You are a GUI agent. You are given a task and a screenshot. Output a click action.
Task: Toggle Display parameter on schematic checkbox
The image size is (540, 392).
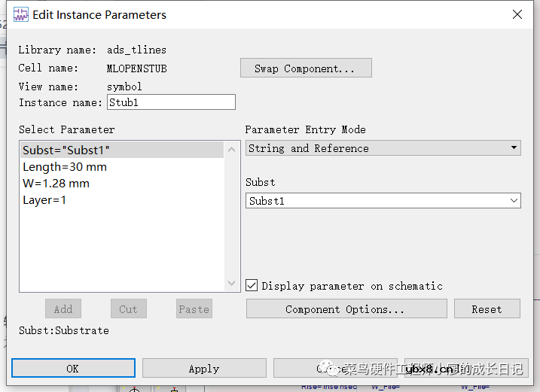click(x=252, y=286)
